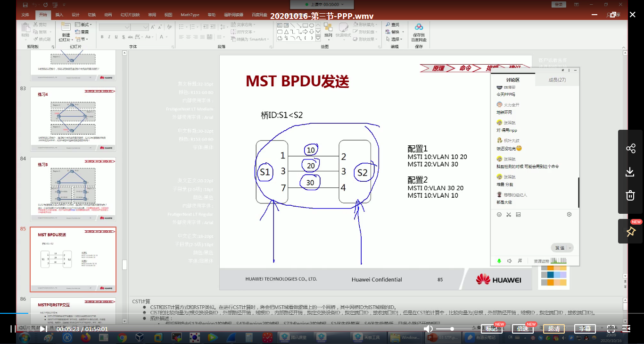The width and height of the screenshot is (644, 344).
Task: Click the scissors screenshot icon in chat
Action: tap(509, 214)
